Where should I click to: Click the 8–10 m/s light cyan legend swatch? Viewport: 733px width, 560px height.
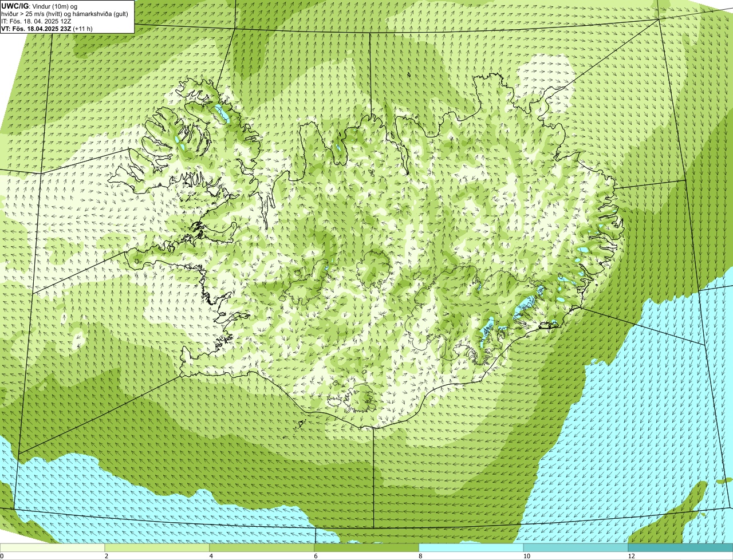[471, 547]
